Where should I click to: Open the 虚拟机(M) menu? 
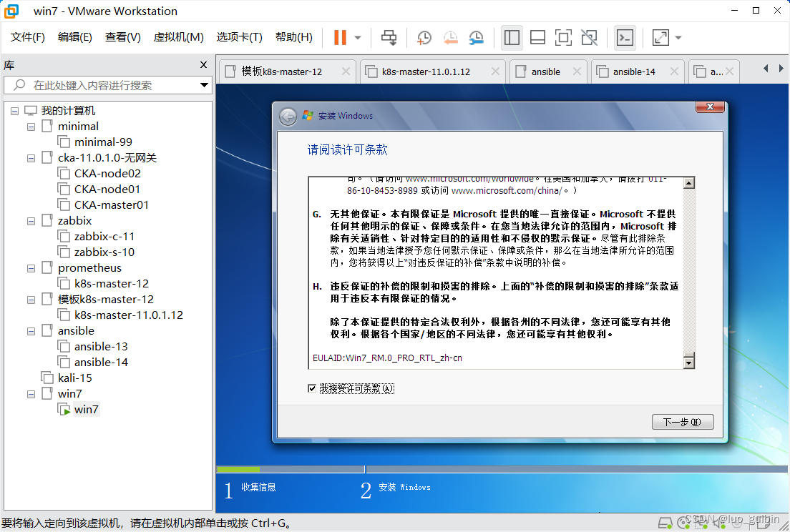(178, 37)
